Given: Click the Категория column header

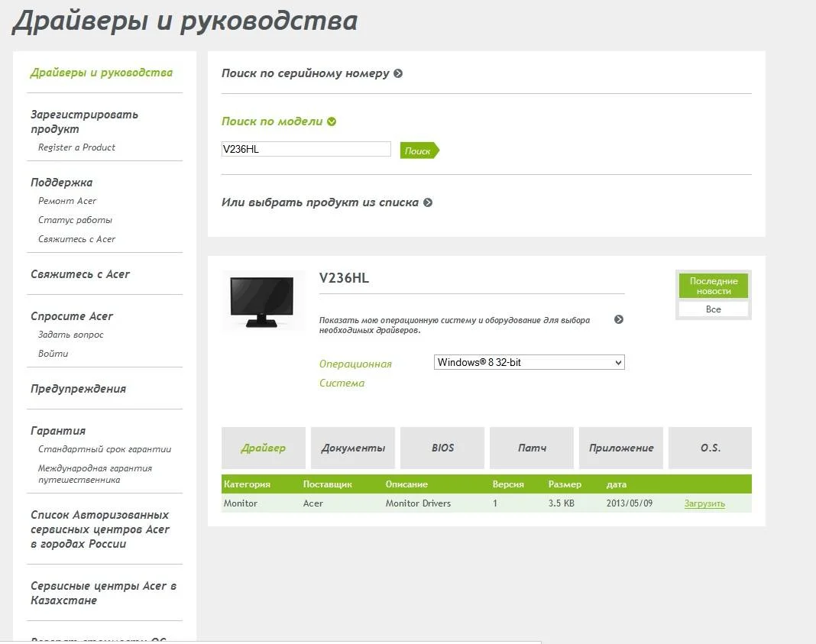Looking at the screenshot, I should (x=248, y=484).
